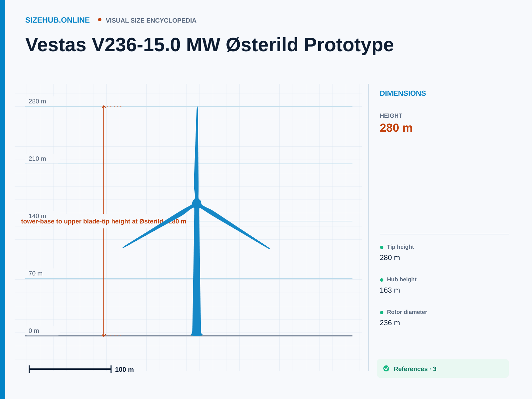This screenshot has width=532, height=399.
Task: Select the Vestas V236-15.0 MW Østerild Prototype title
Action: [x=209, y=45]
